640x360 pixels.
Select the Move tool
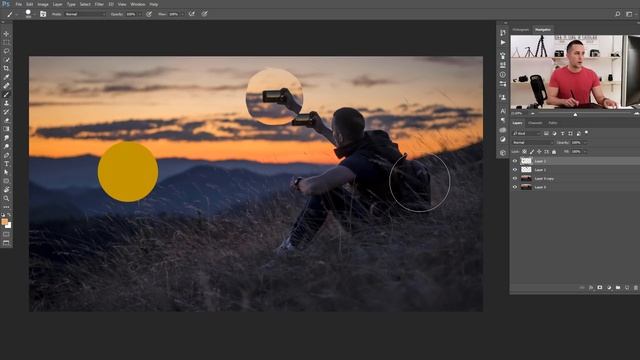6,34
